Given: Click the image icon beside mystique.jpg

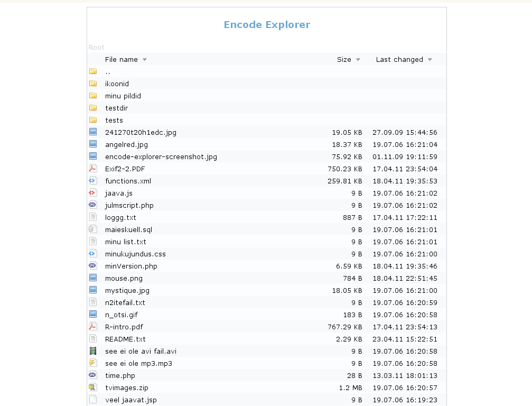Looking at the screenshot, I should pyautogui.click(x=93, y=290).
